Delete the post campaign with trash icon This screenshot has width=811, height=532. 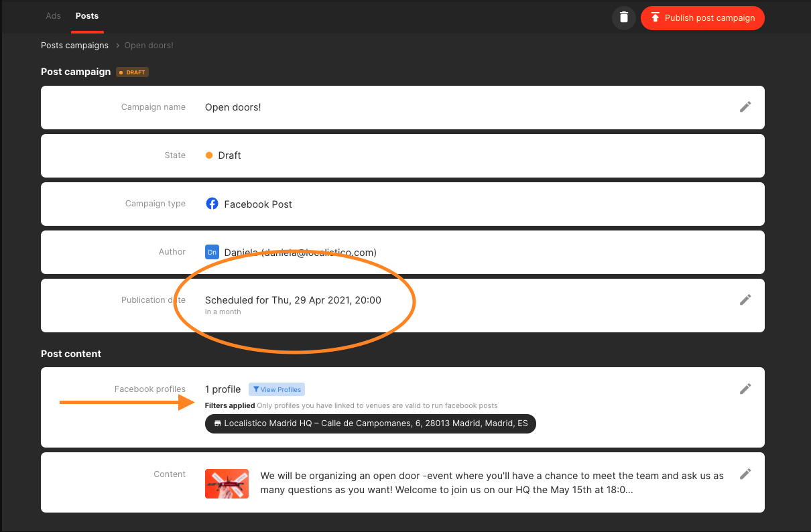pyautogui.click(x=623, y=17)
